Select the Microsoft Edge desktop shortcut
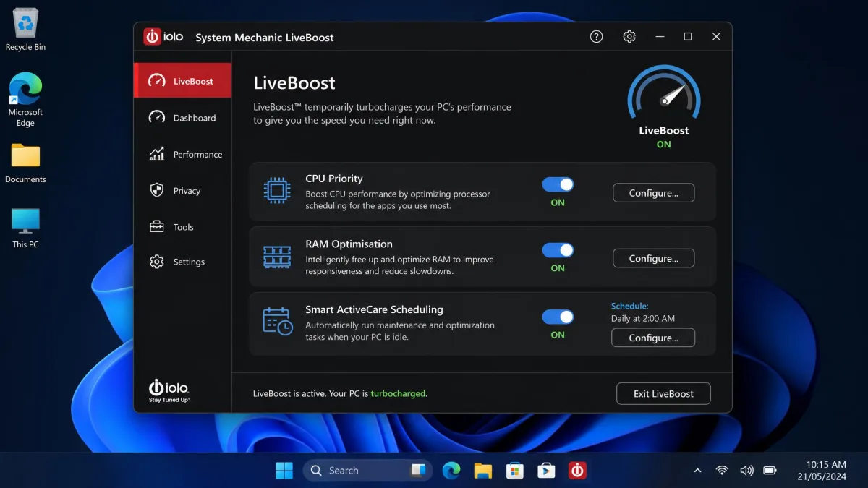The width and height of the screenshot is (868, 488). click(25, 100)
